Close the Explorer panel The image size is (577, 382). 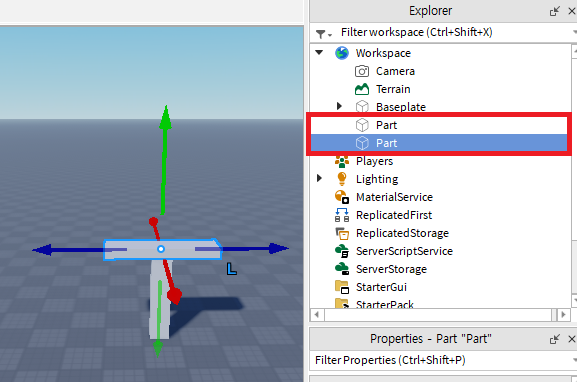point(571,11)
